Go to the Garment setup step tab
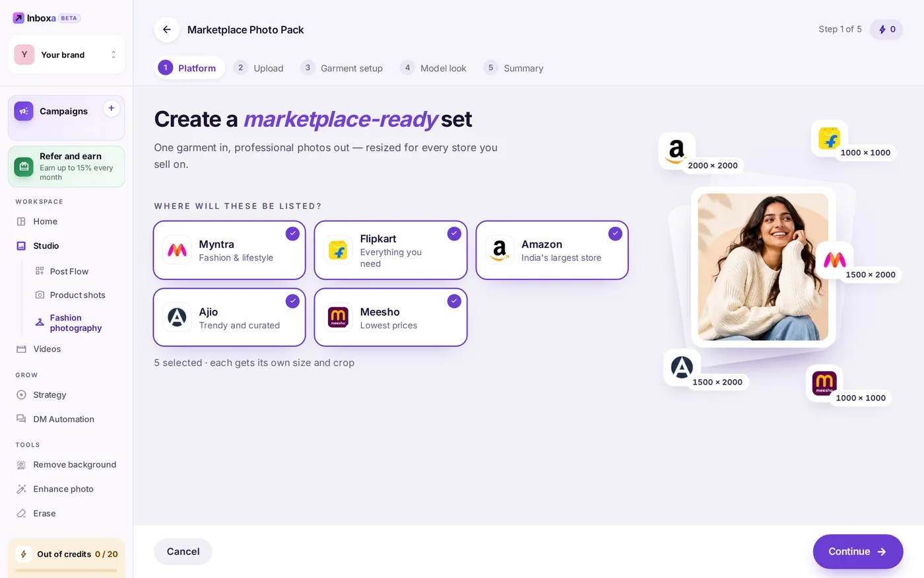The image size is (924, 578). [342, 68]
